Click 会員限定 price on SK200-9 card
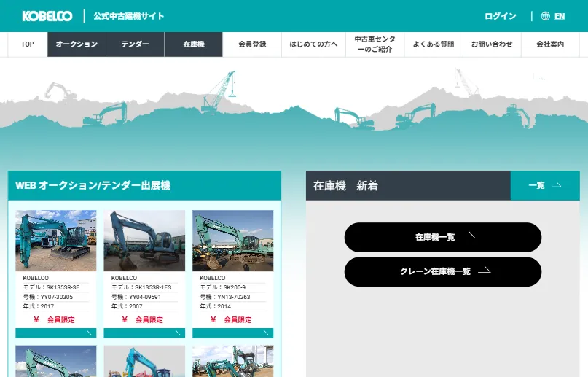 (232, 320)
